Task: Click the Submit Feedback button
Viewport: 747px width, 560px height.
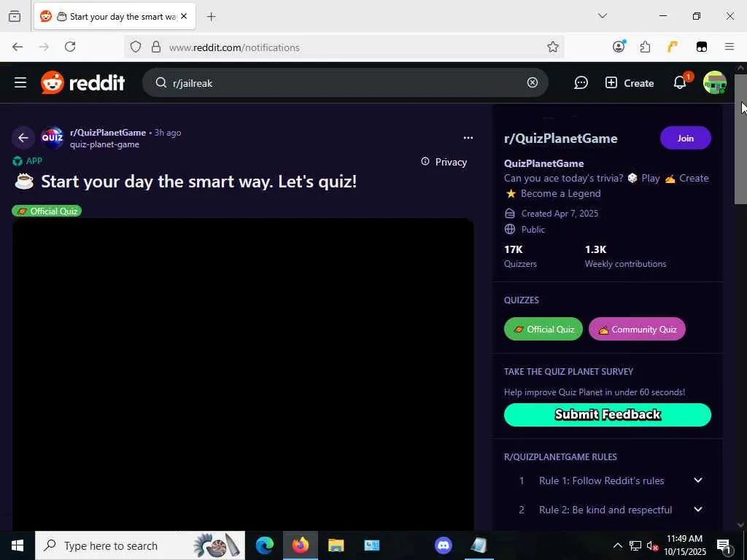Action: click(x=608, y=415)
